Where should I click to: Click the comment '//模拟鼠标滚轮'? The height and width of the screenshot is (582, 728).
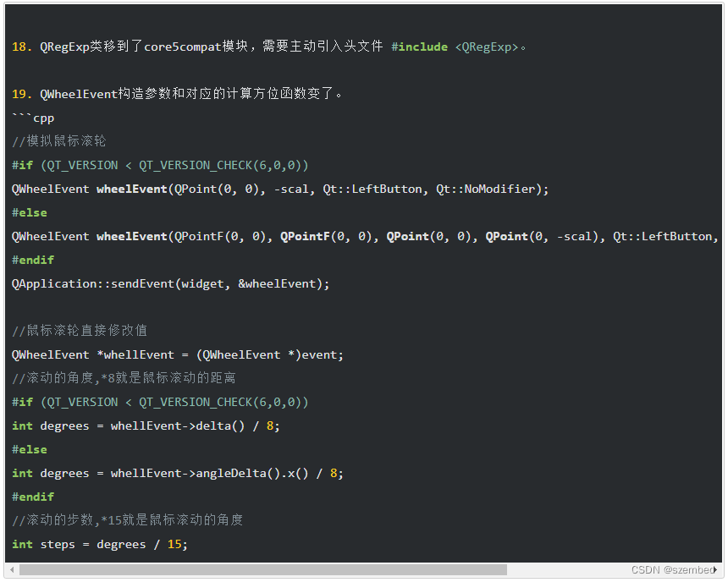(x=59, y=141)
